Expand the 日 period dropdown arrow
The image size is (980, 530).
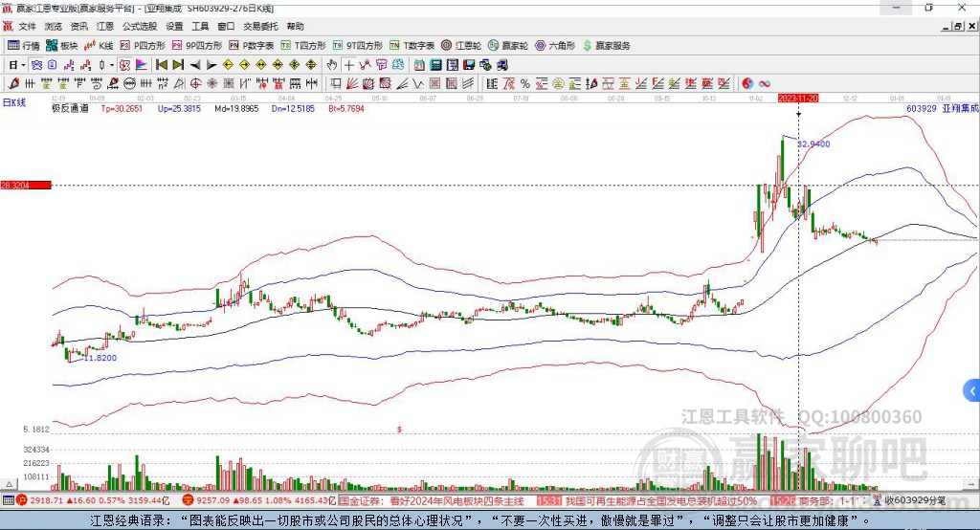[23, 65]
